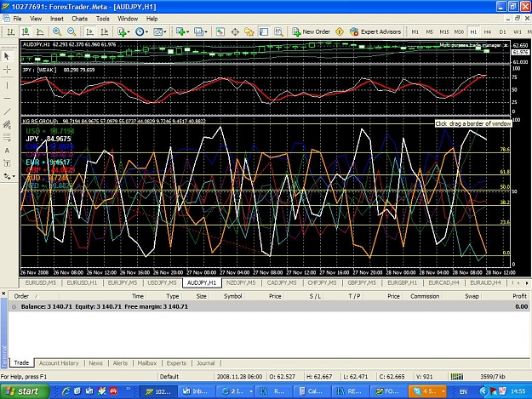Switch chart to H4 timeframe
The width and height of the screenshot is (532, 399).
pos(488,31)
